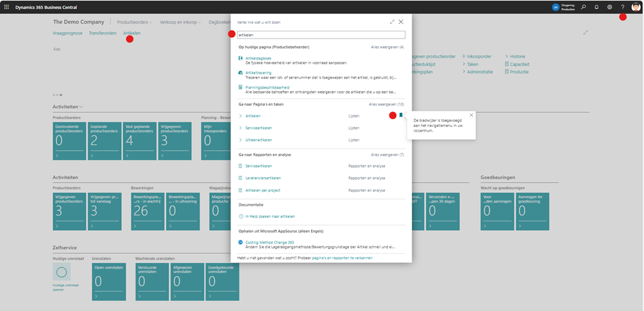
Task: Click the artikelen search input field
Action: (321, 35)
